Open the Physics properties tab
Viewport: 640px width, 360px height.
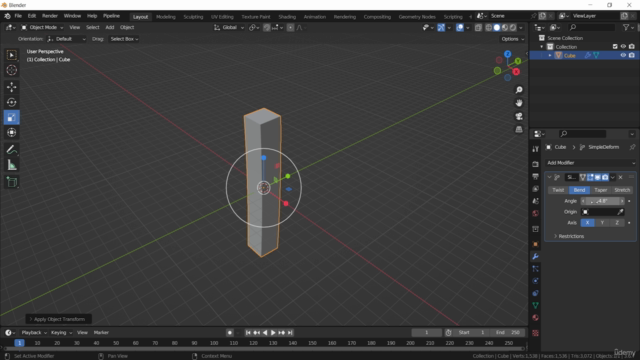[536, 281]
